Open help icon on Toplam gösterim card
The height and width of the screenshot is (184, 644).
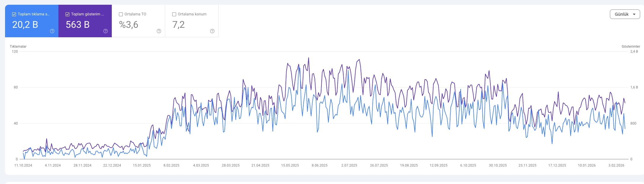pyautogui.click(x=106, y=31)
